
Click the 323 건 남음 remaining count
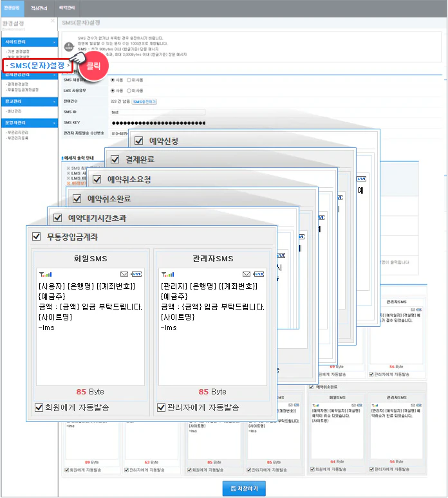coord(120,102)
